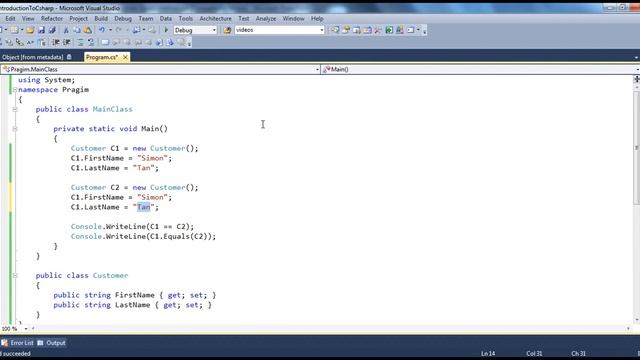
Task: Open the Toolbox via the toolbar icon
Action: [x=378, y=30]
